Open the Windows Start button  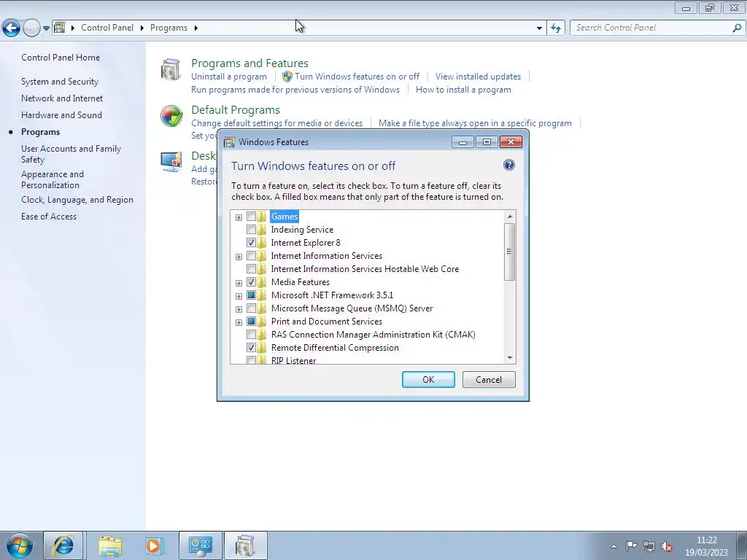coord(19,545)
